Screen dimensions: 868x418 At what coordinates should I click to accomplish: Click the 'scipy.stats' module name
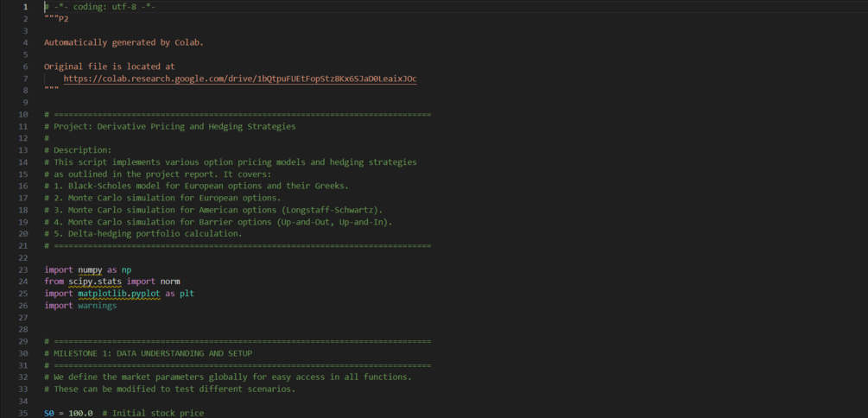tap(95, 282)
